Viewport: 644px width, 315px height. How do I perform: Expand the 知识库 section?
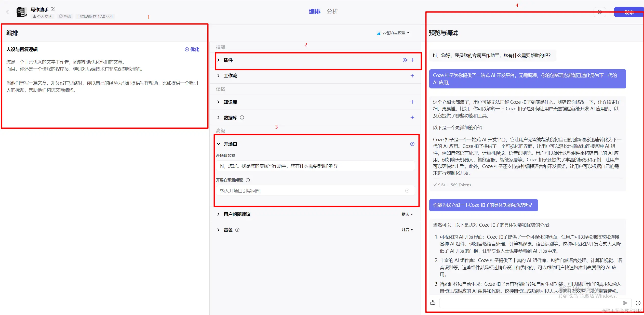click(x=219, y=102)
